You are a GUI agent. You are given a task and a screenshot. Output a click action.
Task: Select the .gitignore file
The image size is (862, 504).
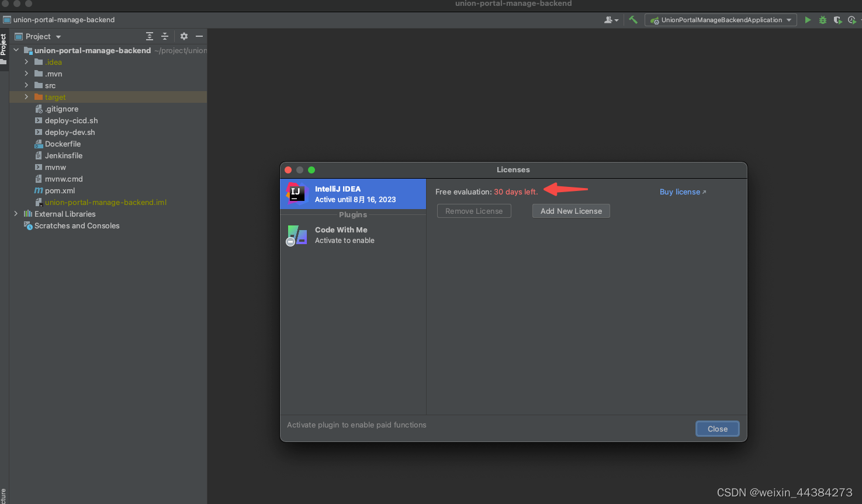(x=61, y=109)
